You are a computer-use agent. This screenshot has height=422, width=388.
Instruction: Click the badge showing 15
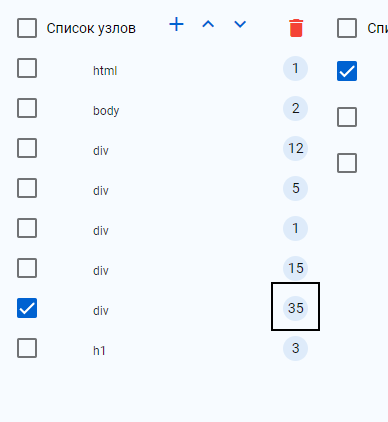coord(295,268)
